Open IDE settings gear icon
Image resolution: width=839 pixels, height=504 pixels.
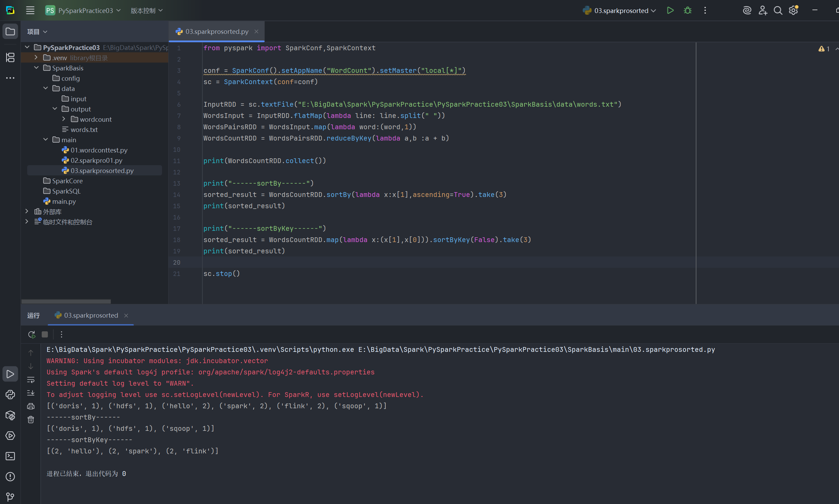click(794, 10)
